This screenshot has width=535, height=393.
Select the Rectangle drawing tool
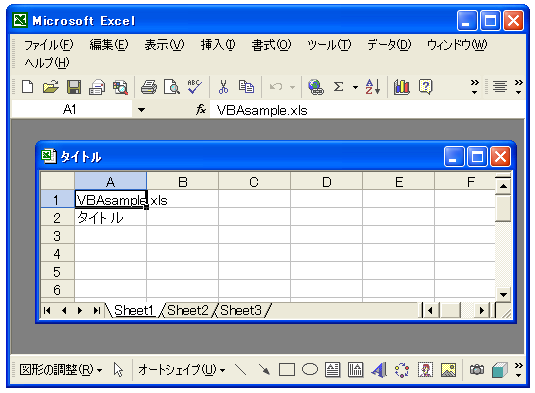point(287,370)
